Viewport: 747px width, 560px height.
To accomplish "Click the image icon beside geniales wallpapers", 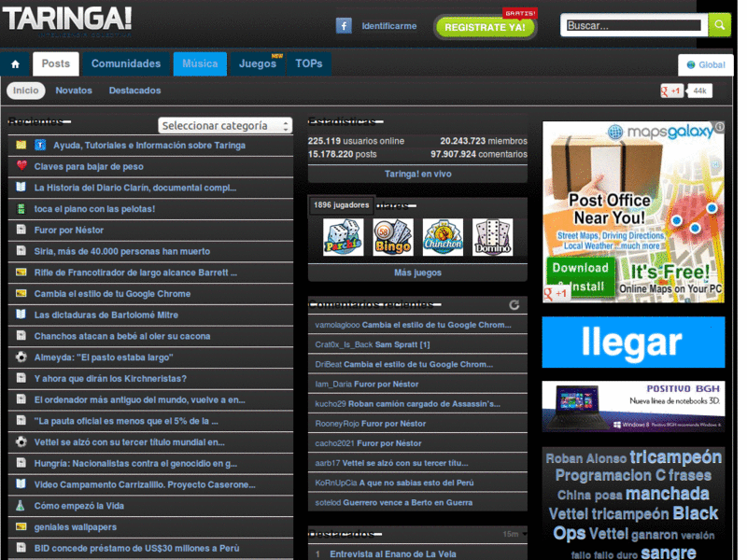I will pos(21,526).
